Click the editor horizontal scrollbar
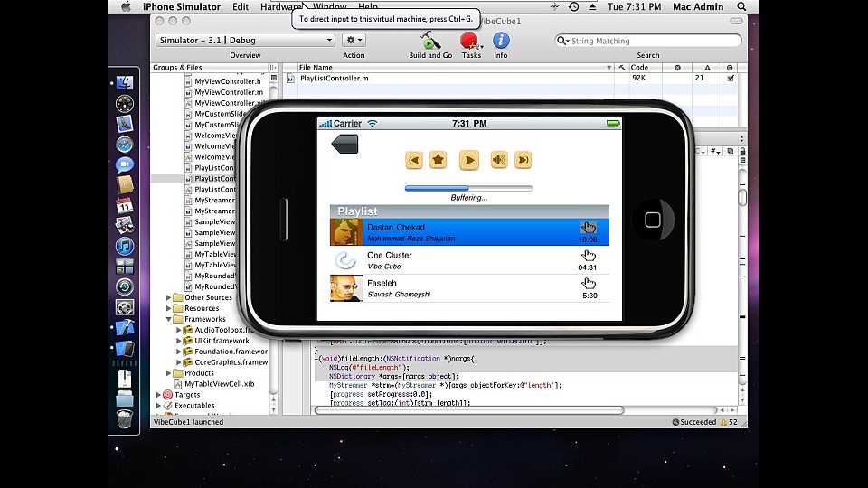Viewport: 868px width, 488px height. 469,410
